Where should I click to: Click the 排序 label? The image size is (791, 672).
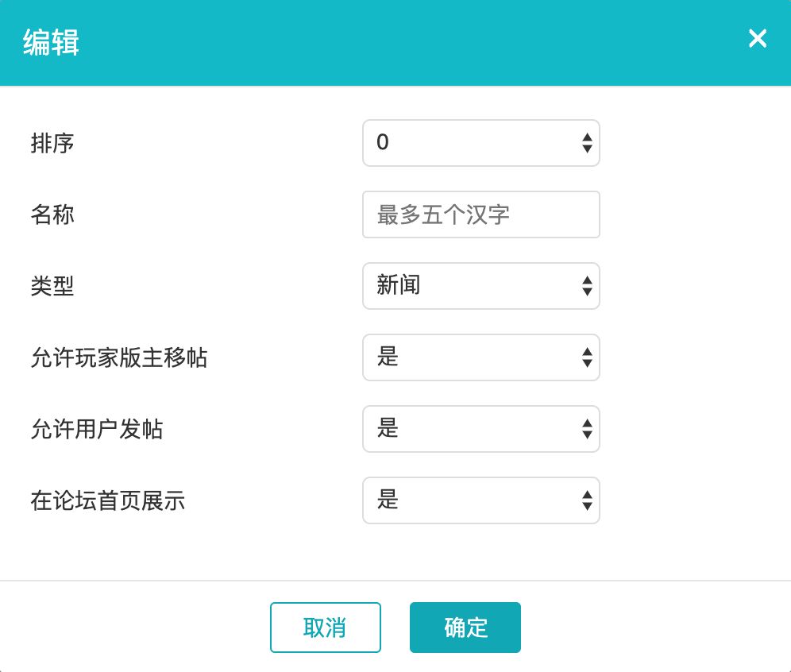pyautogui.click(x=52, y=143)
